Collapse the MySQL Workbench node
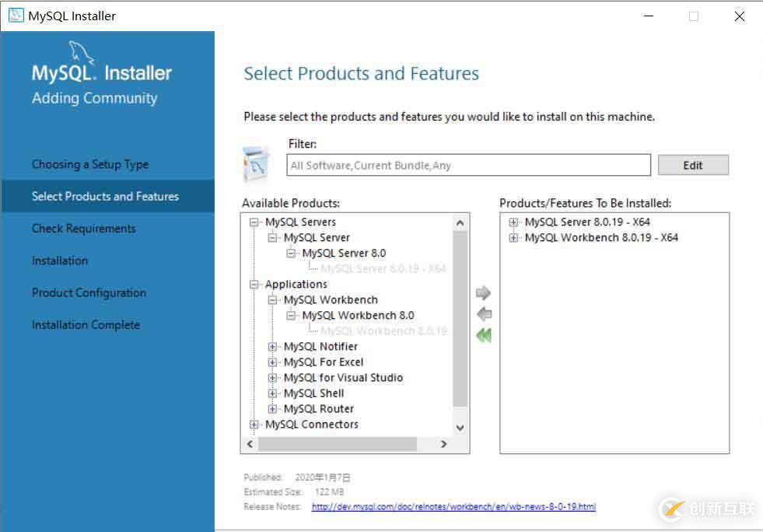The image size is (763, 532). tap(272, 300)
